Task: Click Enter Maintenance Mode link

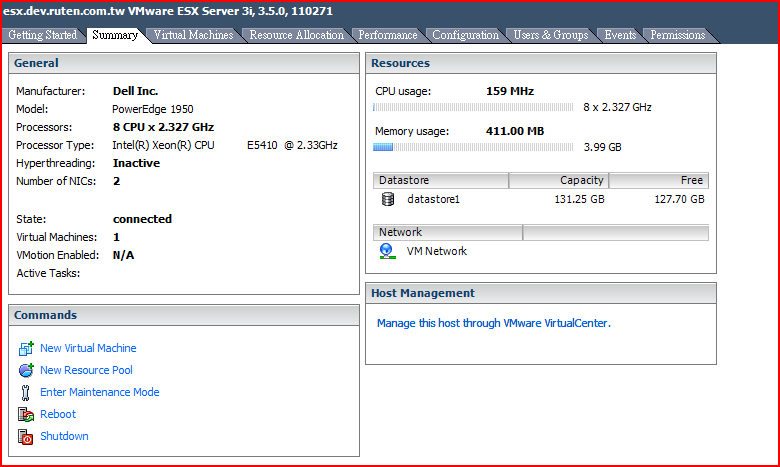Action: tap(99, 392)
